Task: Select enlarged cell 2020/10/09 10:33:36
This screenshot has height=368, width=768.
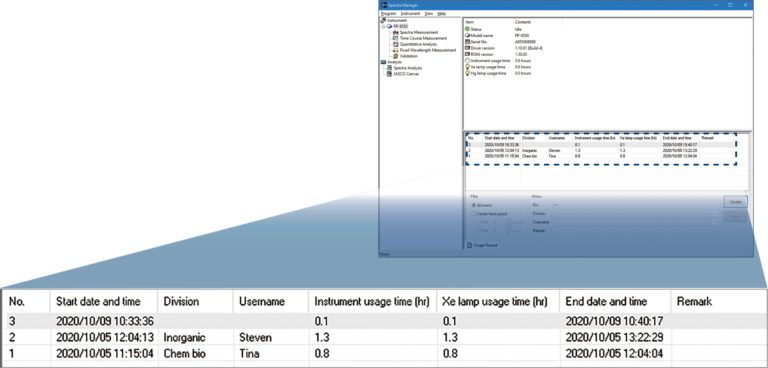Action: click(x=104, y=321)
